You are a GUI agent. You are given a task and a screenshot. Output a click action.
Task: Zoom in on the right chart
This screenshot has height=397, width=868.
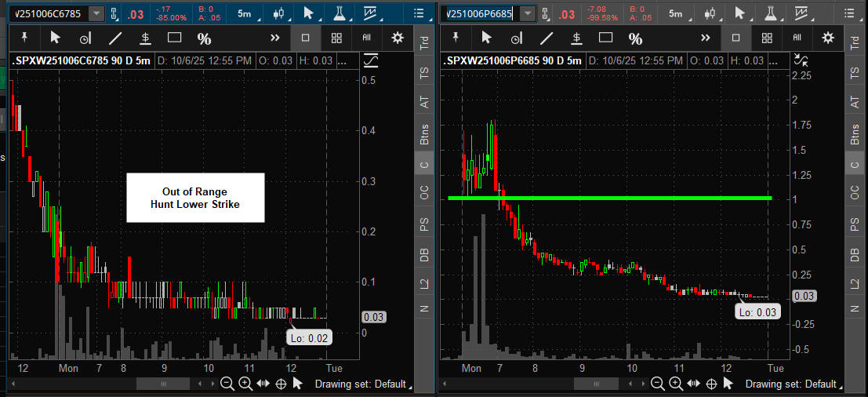pyautogui.click(x=675, y=383)
